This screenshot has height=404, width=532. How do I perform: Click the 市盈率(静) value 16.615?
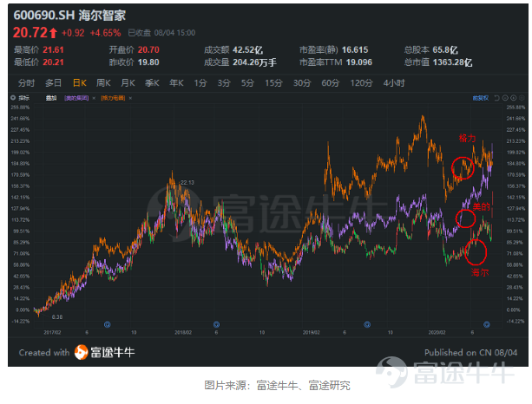click(355, 50)
